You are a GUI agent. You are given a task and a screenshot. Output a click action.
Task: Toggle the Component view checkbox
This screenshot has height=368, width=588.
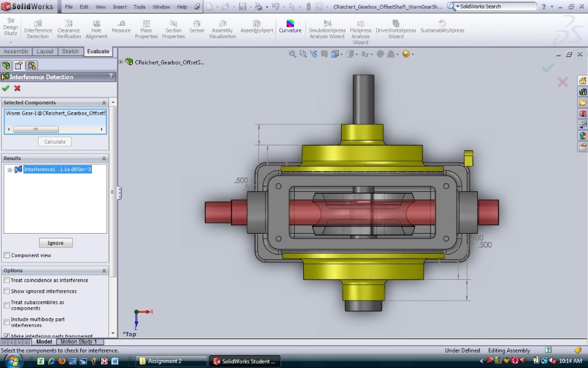[7, 255]
